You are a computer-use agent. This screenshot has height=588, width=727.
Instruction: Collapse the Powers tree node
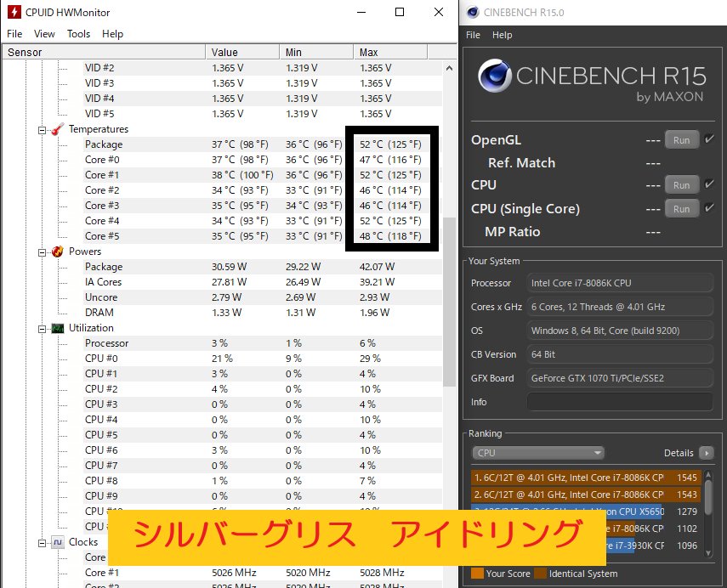(x=43, y=252)
